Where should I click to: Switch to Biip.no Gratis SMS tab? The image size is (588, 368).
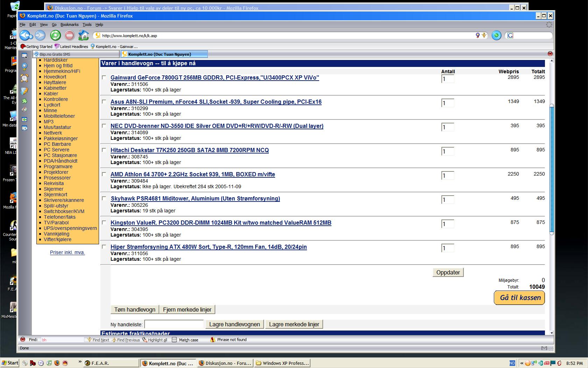[x=76, y=54]
